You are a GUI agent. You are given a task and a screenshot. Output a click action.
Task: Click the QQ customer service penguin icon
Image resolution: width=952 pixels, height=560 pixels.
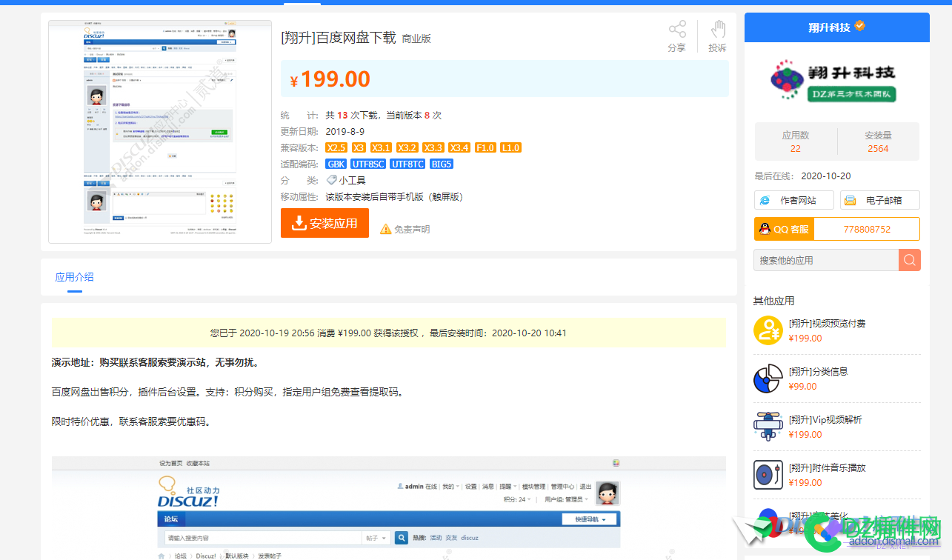click(x=764, y=229)
